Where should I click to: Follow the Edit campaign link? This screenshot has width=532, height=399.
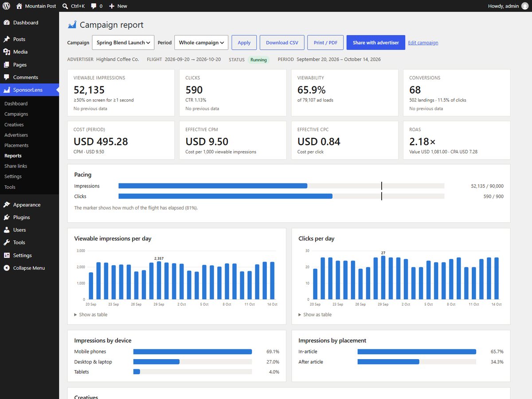pyautogui.click(x=423, y=43)
